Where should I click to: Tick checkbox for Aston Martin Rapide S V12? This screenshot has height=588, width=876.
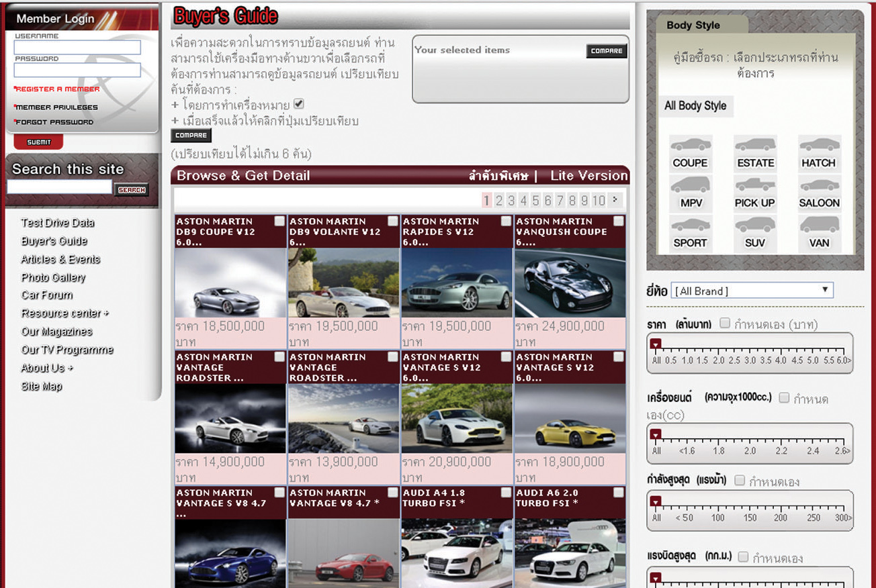506,221
